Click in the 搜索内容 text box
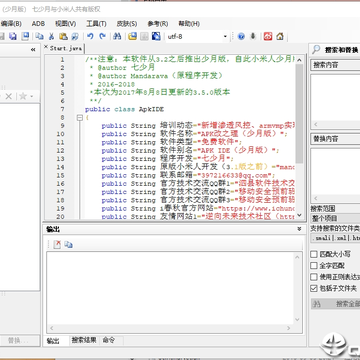The image size is (360, 360). coord(335,99)
